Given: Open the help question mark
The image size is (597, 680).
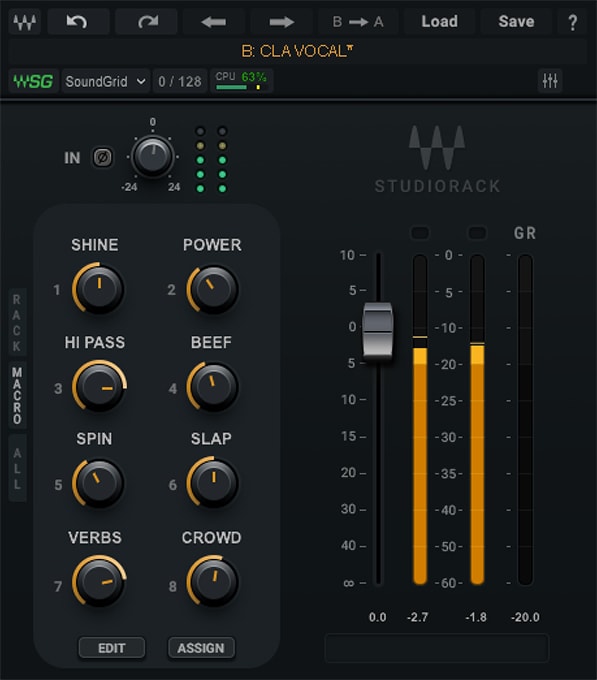Looking at the screenshot, I should 572,22.
